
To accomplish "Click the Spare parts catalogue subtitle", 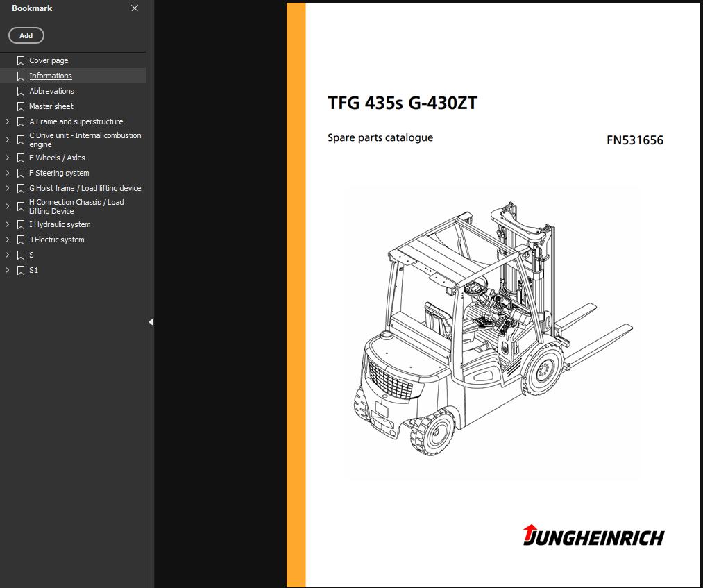I will pyautogui.click(x=380, y=137).
